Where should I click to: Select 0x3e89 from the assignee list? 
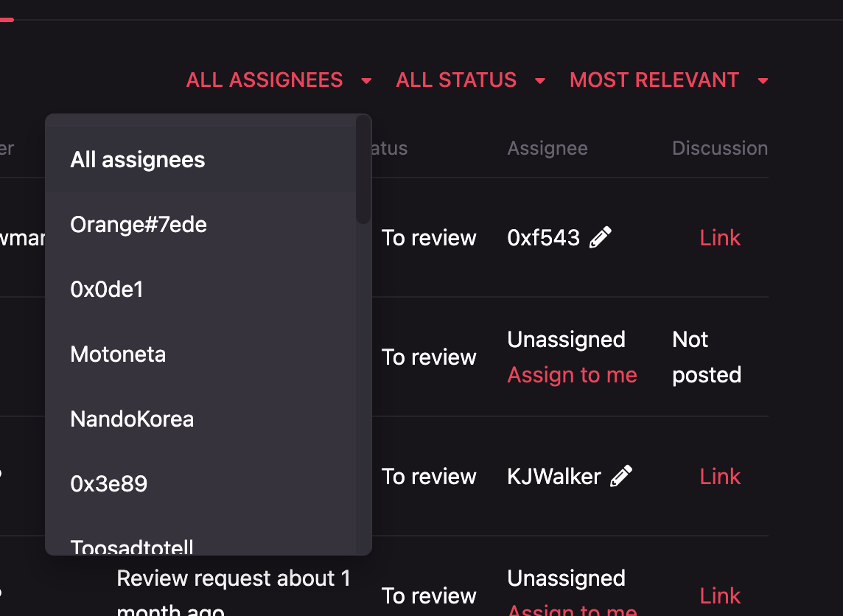(109, 484)
